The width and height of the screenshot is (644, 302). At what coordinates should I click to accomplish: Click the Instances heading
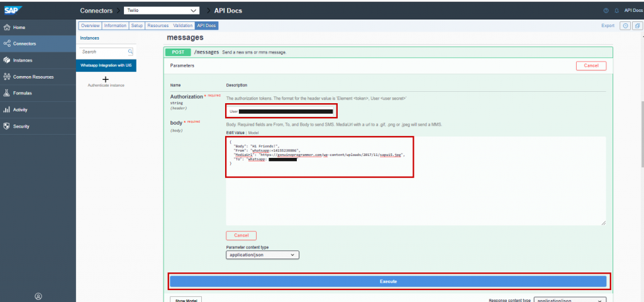pos(89,38)
